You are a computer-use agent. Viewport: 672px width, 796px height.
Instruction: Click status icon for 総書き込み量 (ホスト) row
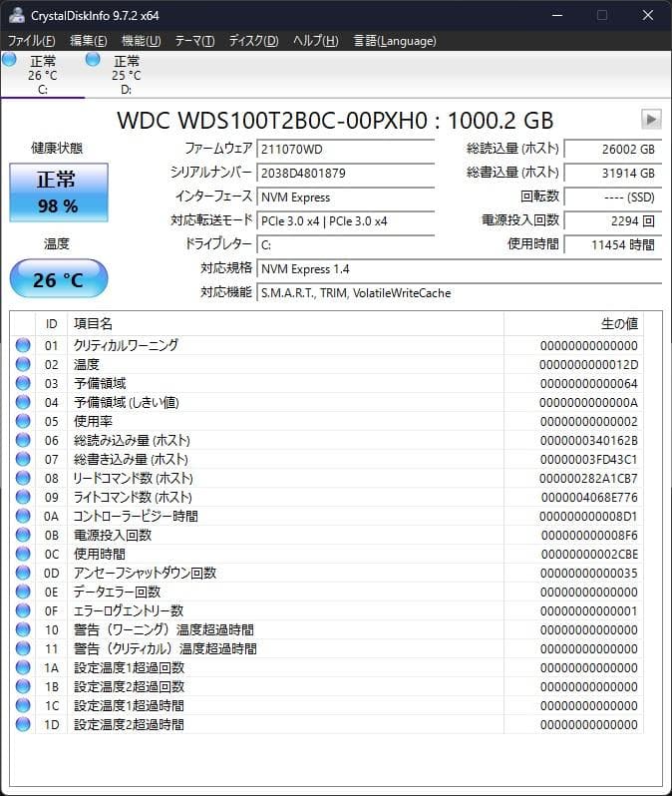[x=23, y=459]
